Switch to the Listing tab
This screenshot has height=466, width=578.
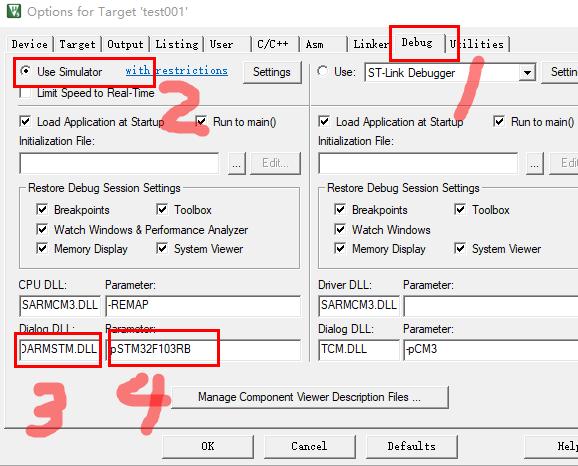click(x=177, y=44)
